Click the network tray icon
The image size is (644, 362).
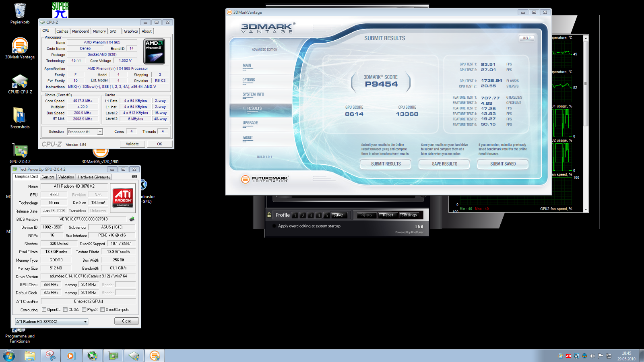click(609, 356)
